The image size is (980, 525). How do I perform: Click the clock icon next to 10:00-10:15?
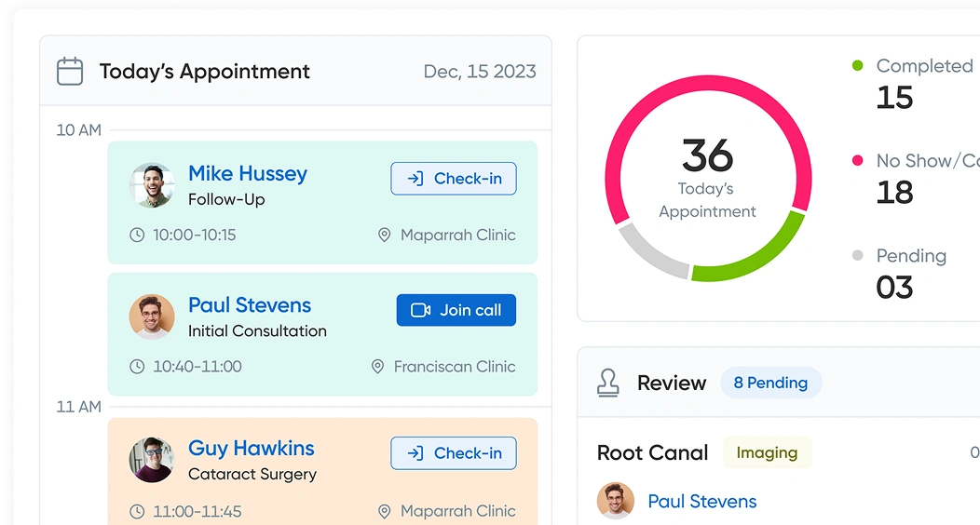pos(137,236)
